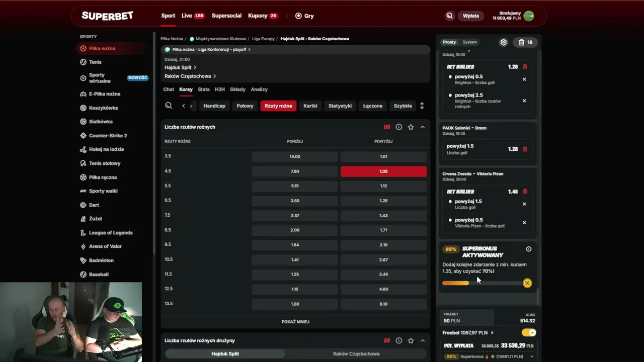Go to Liga Europy breadcrumb
This screenshot has height=362, width=644.
[x=263, y=39]
